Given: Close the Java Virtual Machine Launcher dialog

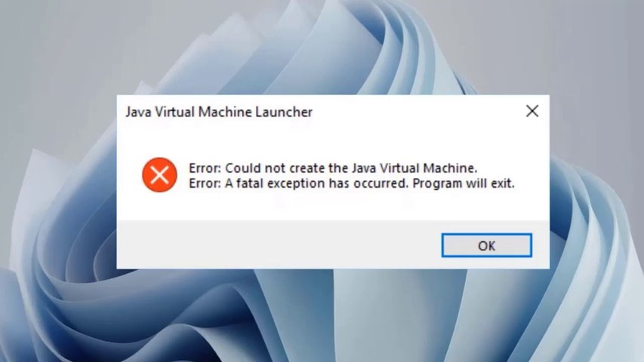Looking at the screenshot, I should coord(532,111).
